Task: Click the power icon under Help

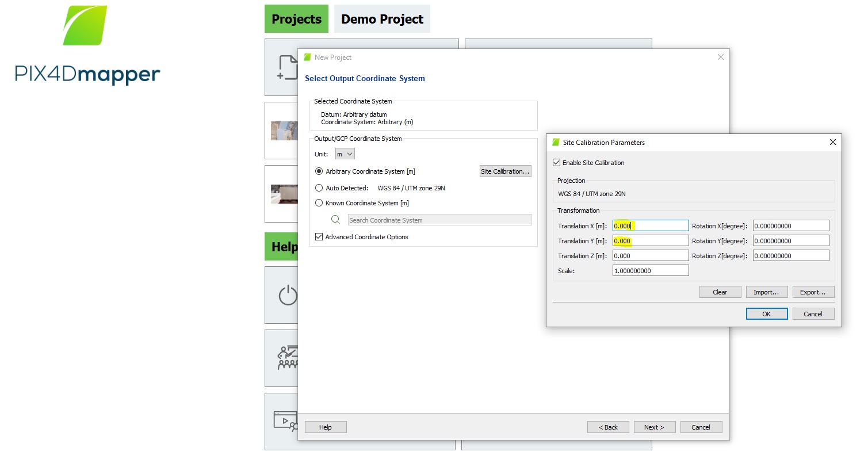Action: (288, 295)
